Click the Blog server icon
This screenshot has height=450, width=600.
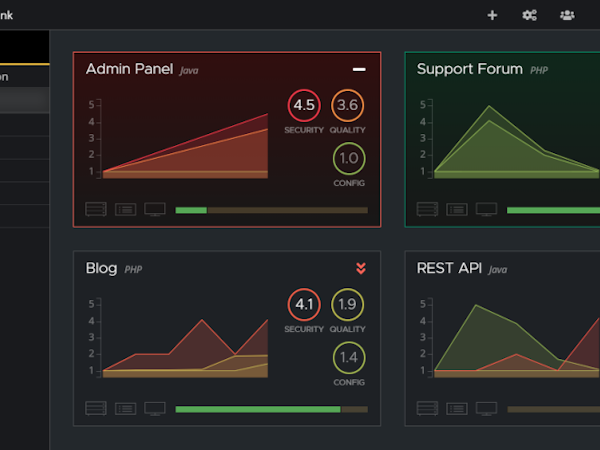click(x=96, y=408)
